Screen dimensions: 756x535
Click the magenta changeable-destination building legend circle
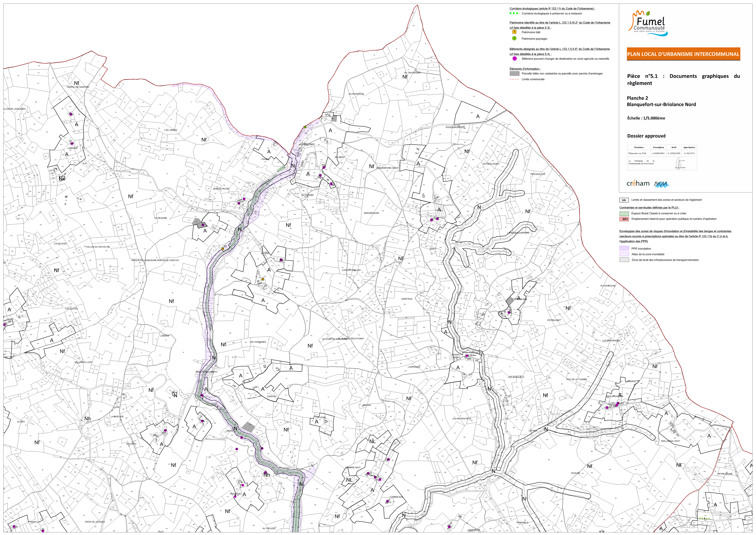coord(514,59)
